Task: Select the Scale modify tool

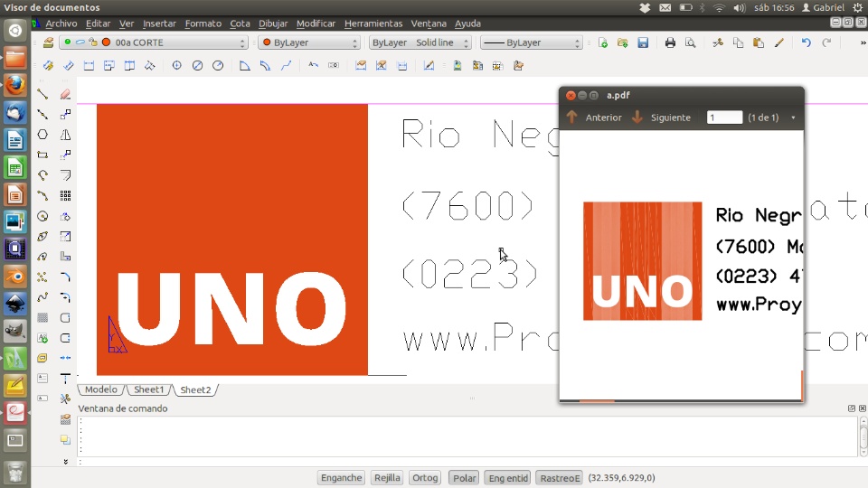Action: click(x=65, y=236)
